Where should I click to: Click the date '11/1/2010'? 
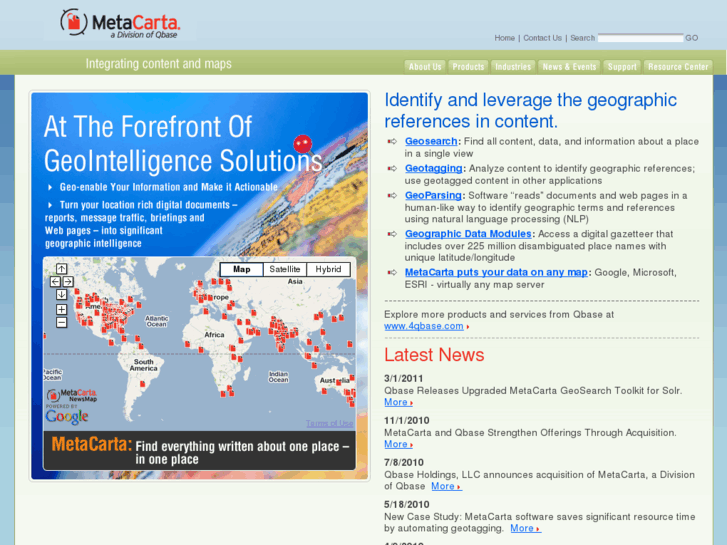click(x=407, y=421)
